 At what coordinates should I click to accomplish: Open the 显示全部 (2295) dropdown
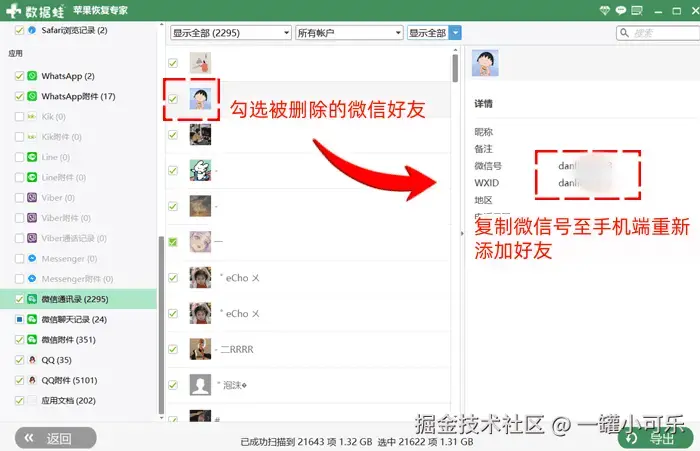tap(231, 33)
